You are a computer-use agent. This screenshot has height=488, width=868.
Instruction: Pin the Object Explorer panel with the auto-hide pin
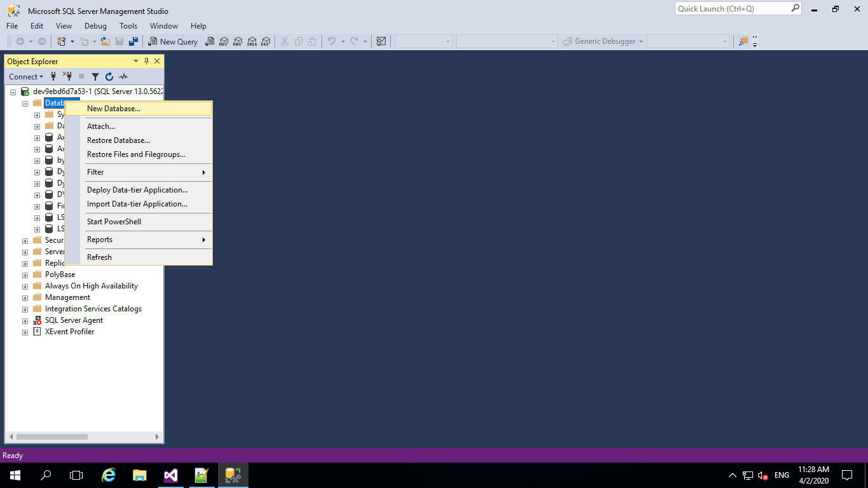pos(146,61)
